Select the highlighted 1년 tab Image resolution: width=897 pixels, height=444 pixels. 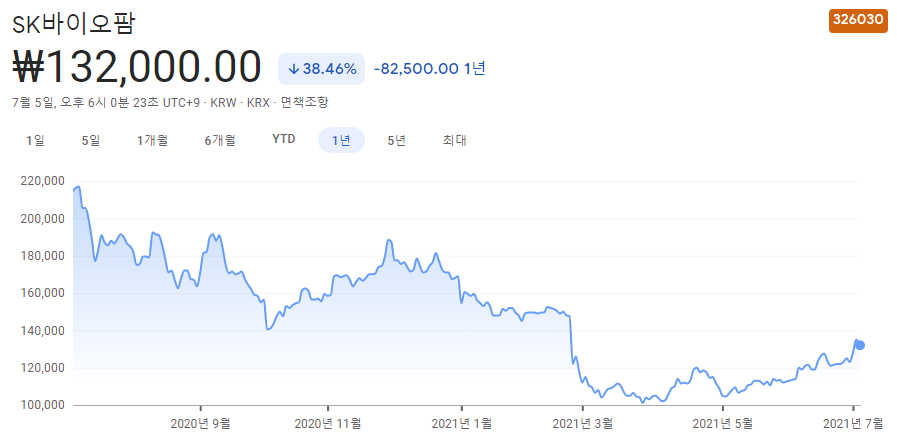click(x=341, y=140)
